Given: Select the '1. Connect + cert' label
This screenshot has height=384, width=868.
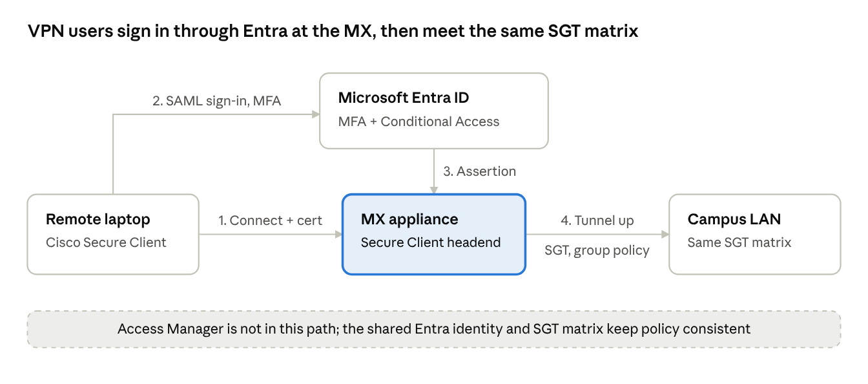Looking at the screenshot, I should tap(270, 220).
